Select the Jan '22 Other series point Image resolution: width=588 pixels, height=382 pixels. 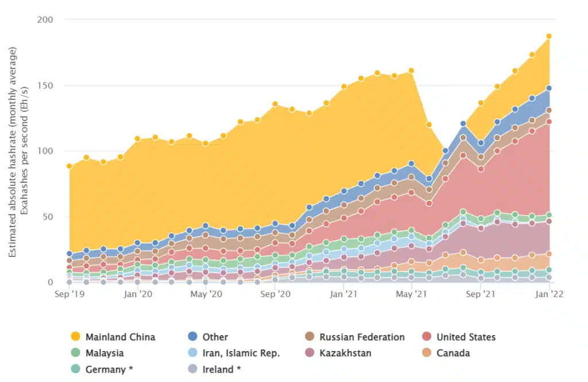tap(549, 88)
